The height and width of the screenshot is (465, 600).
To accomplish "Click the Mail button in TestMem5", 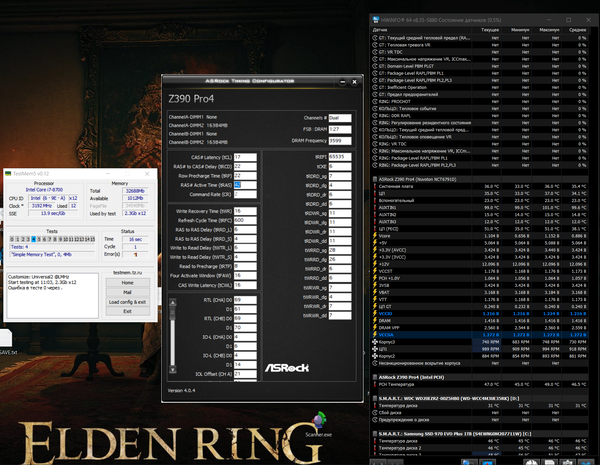I will [x=127, y=292].
